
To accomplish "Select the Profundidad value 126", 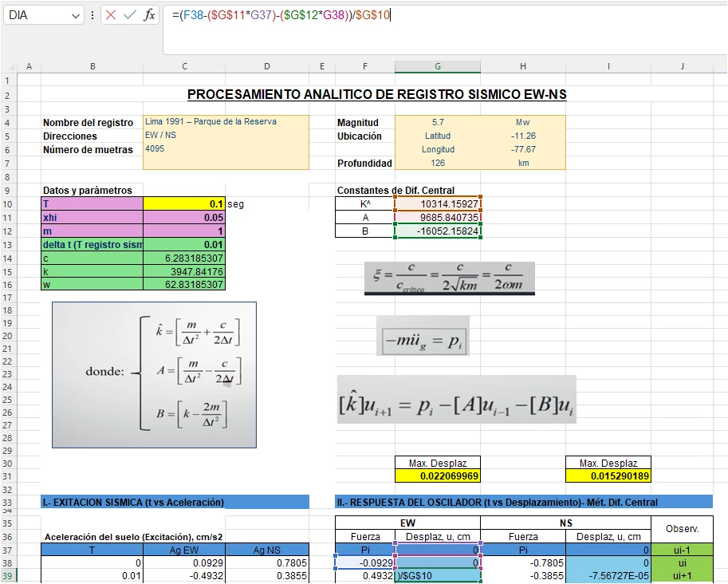I will click(437, 163).
